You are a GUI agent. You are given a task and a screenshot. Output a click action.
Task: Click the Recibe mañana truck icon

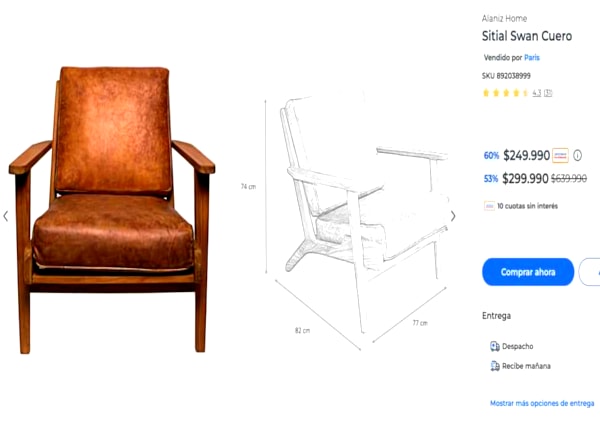coord(494,366)
